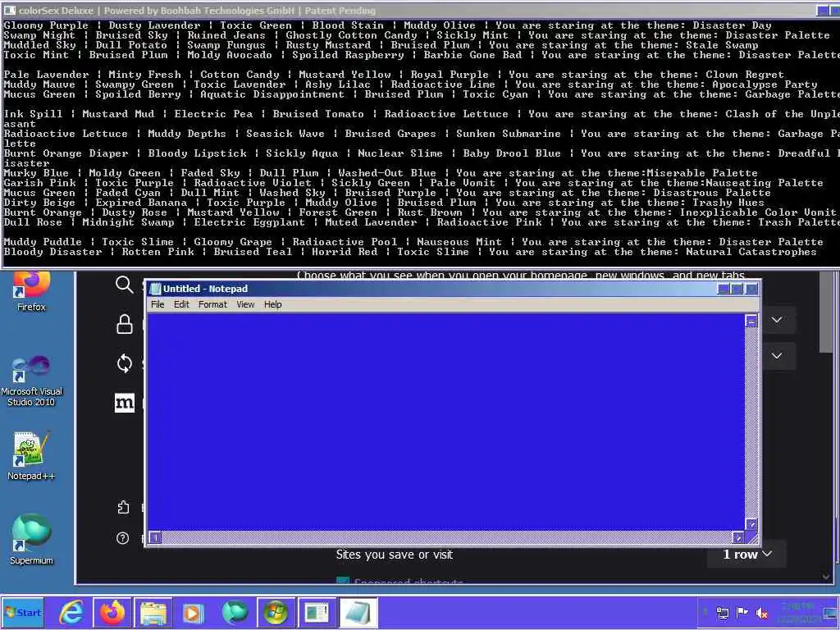Expand the '1 row' dropdown in Firefox
Image resolution: width=840 pixels, height=630 pixels.
click(746, 555)
